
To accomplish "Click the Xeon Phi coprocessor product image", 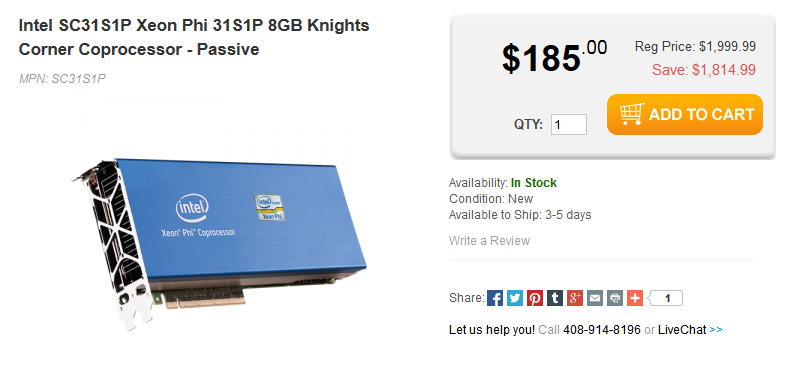I will tap(219, 243).
